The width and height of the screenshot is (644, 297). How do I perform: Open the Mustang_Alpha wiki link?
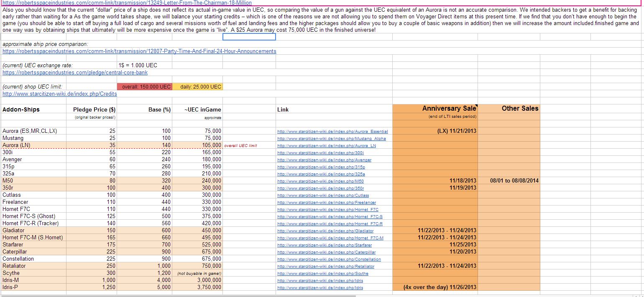click(332, 138)
